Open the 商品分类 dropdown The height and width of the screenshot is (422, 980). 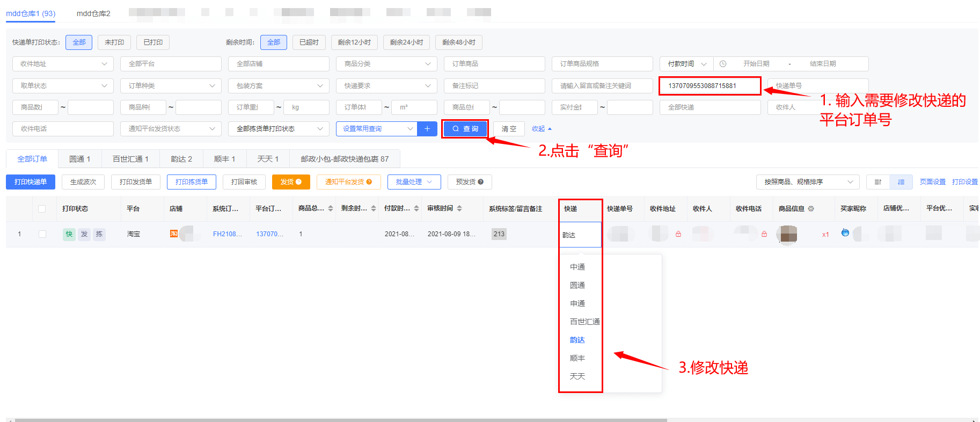pos(386,64)
